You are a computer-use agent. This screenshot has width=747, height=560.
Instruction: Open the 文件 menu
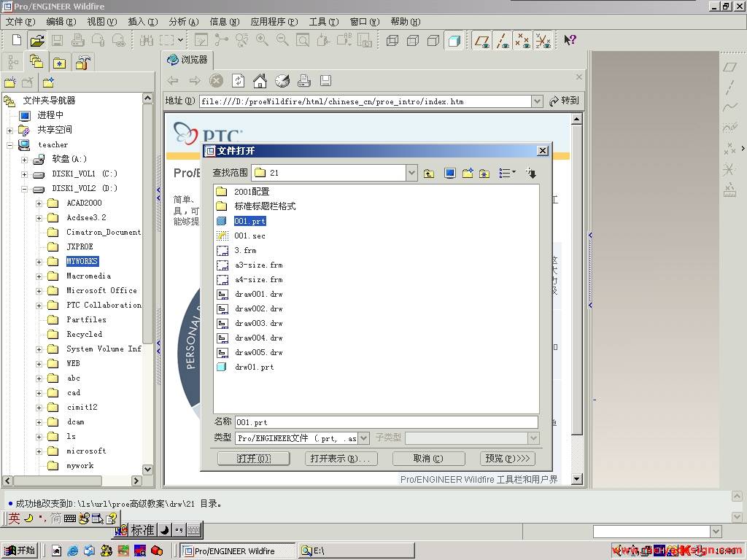20,22
